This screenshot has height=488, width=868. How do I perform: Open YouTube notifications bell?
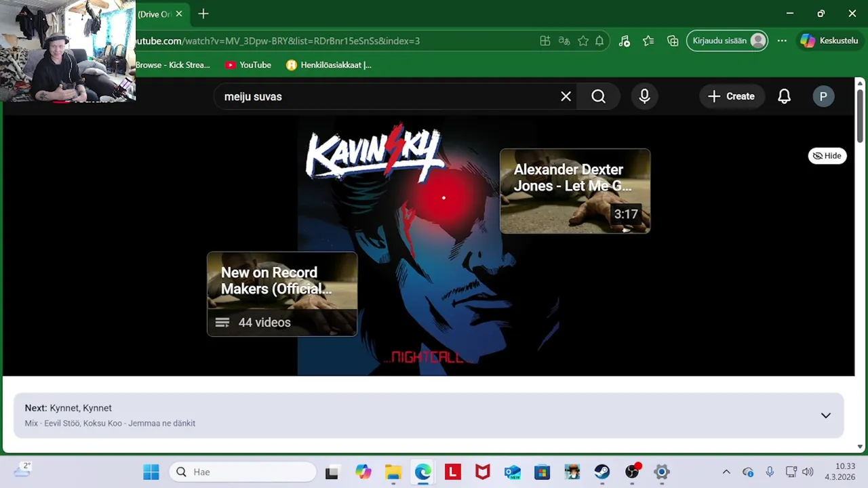(784, 96)
